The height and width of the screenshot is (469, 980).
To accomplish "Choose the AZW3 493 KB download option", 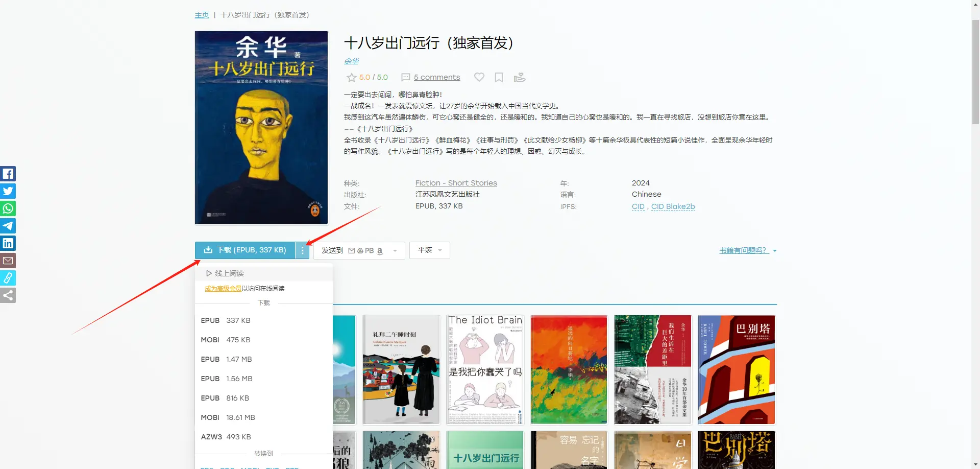I will click(263, 437).
